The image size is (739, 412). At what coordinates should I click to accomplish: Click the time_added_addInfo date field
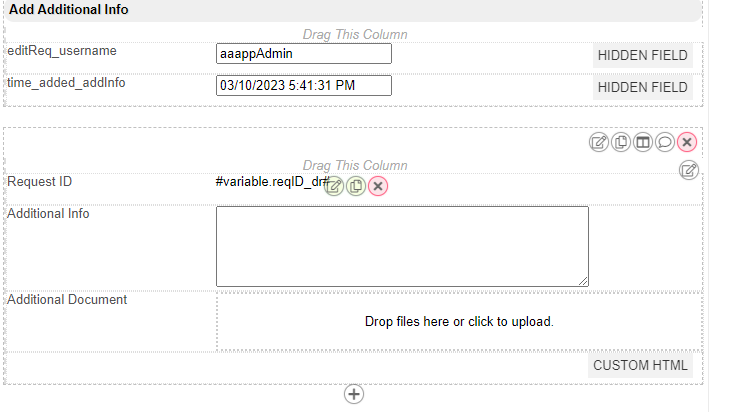click(x=303, y=86)
